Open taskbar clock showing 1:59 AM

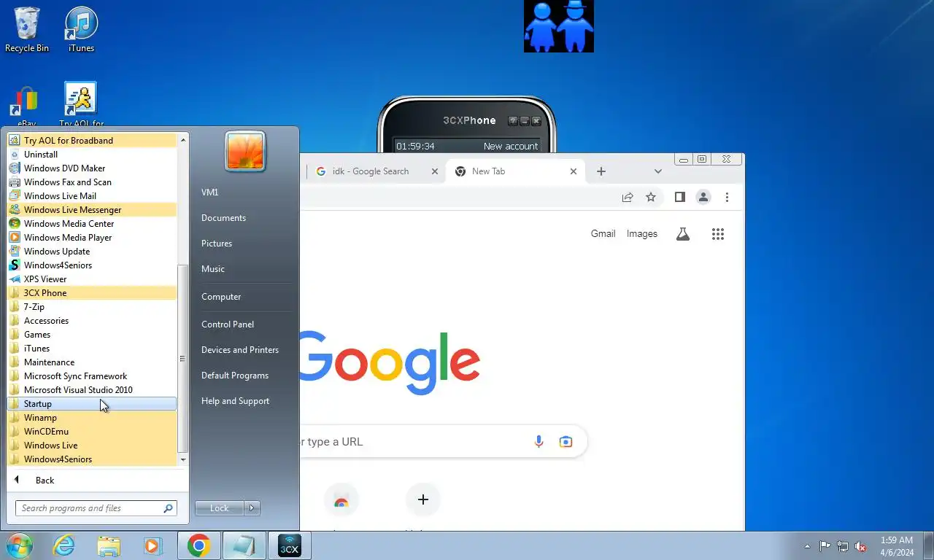[897, 546]
